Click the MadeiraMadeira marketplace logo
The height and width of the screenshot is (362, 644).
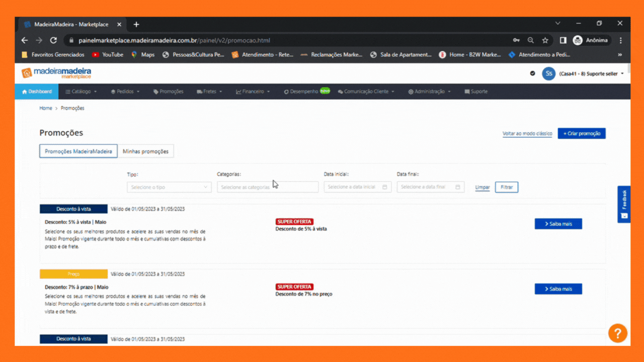tap(56, 73)
